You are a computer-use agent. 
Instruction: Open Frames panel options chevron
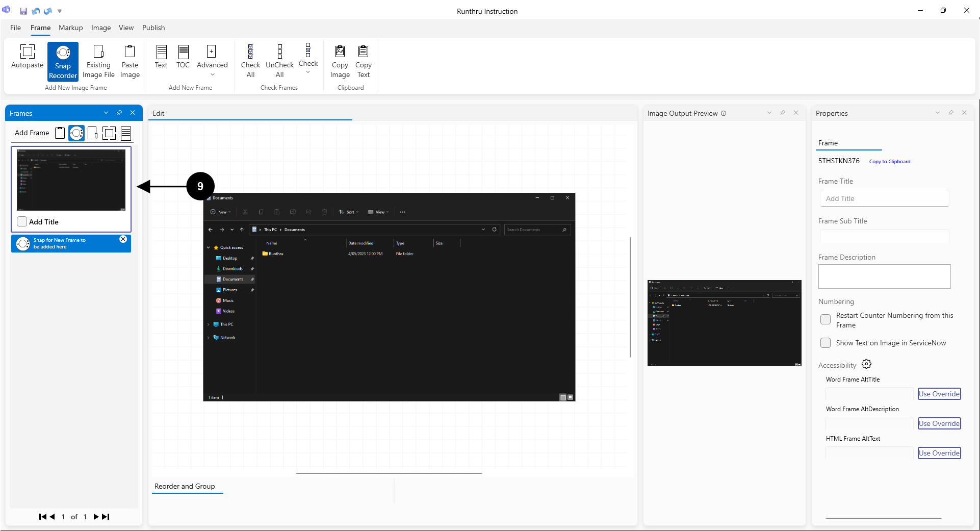pos(106,113)
